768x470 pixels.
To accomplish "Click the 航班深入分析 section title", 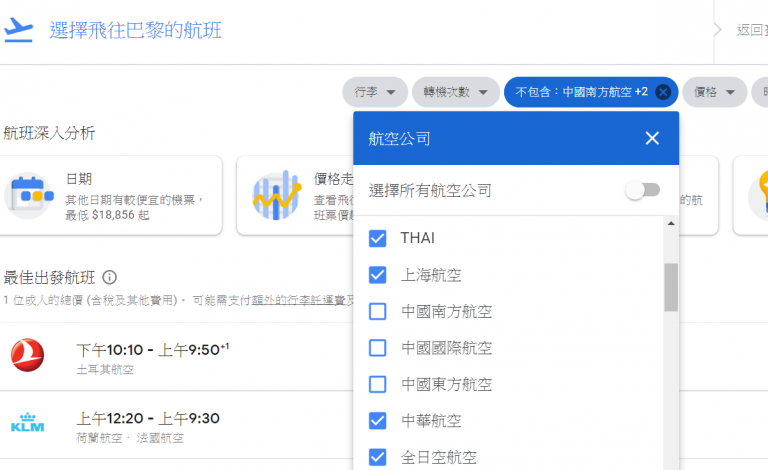I will 49,133.
